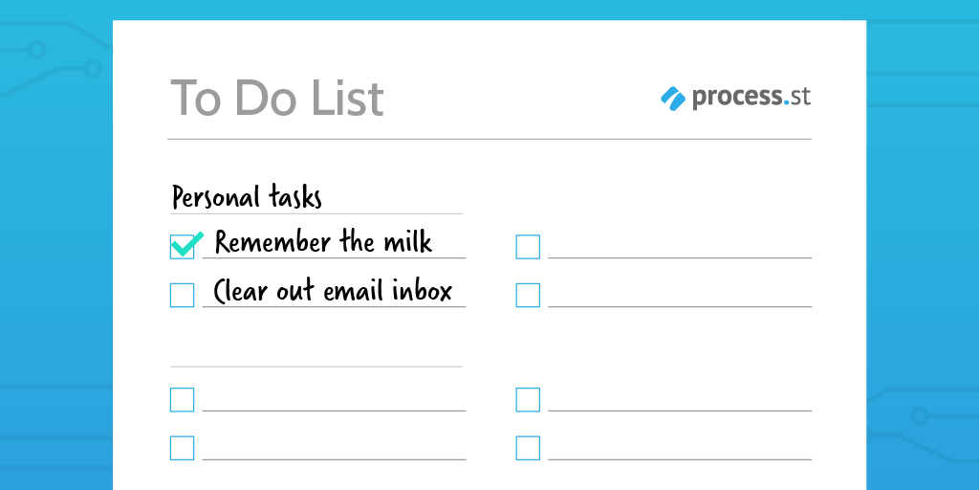Check the last checkbox in the right column
Image resolution: width=980 pixels, height=490 pixels.
(528, 448)
